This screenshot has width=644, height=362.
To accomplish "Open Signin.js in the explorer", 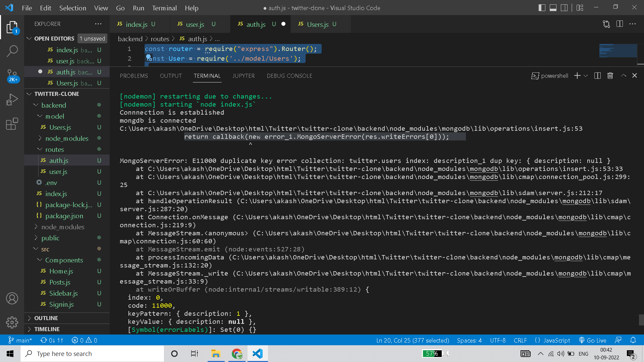I will (x=67, y=304).
